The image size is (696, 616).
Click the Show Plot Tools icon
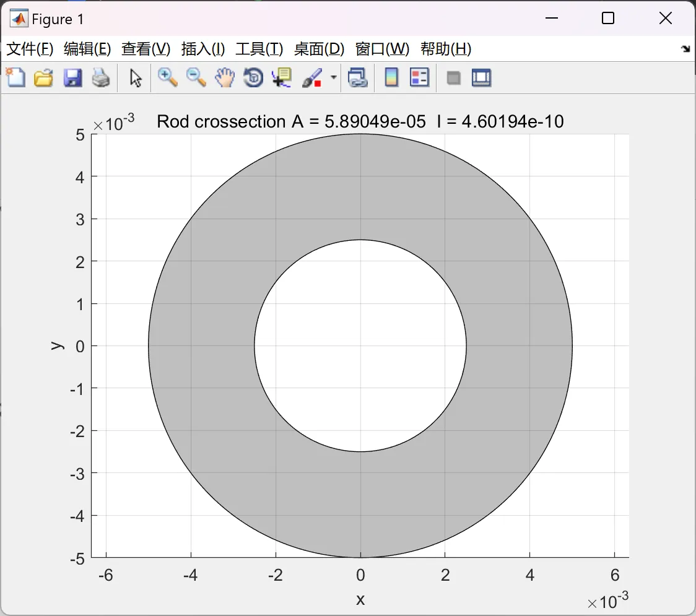click(x=482, y=77)
